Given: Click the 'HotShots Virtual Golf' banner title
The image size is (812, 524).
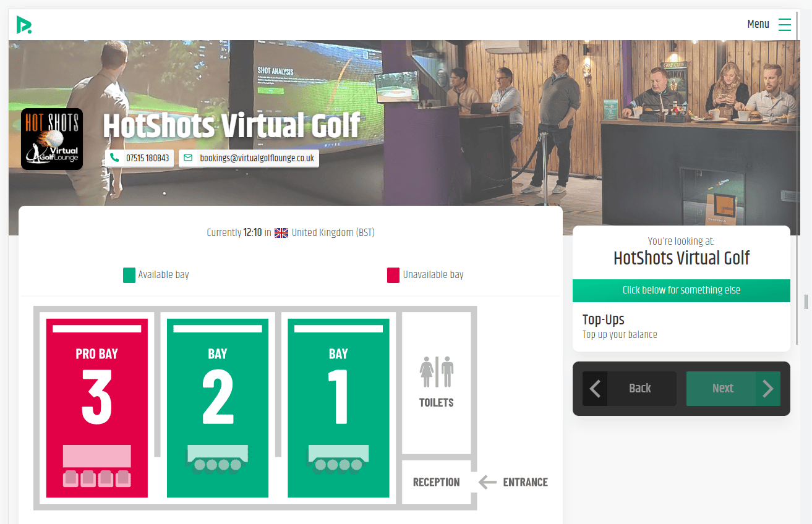Looking at the screenshot, I should (231, 126).
